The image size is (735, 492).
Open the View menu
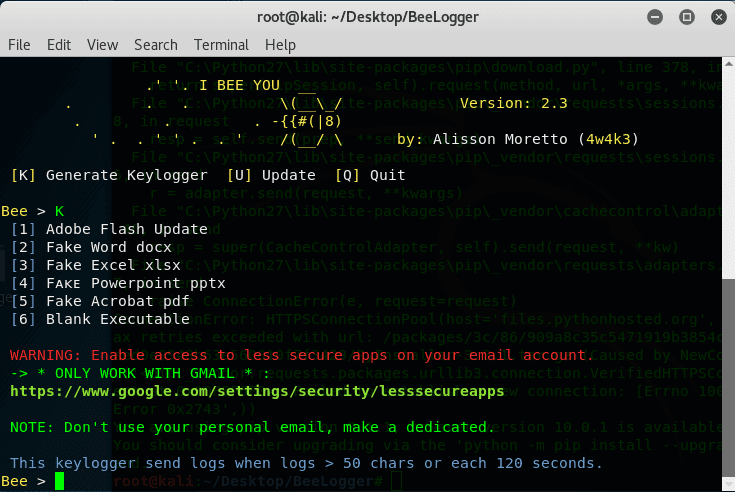(x=102, y=45)
